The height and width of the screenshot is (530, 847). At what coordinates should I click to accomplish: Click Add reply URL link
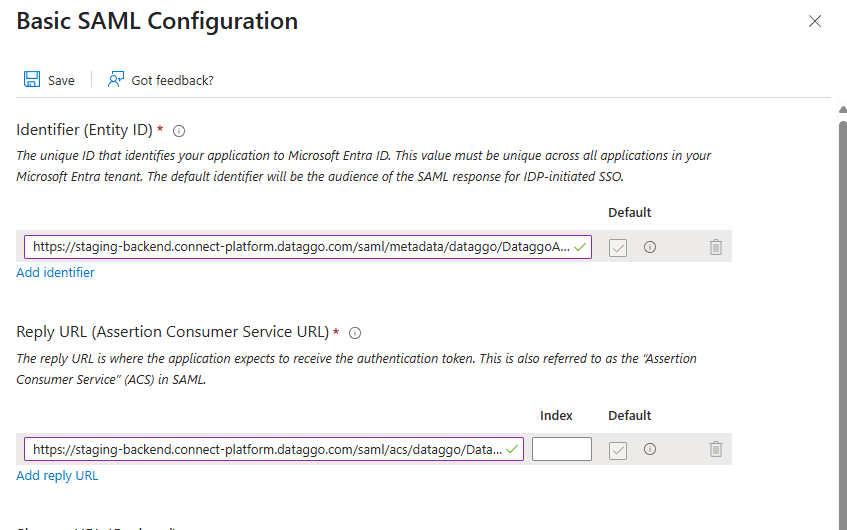coord(57,475)
